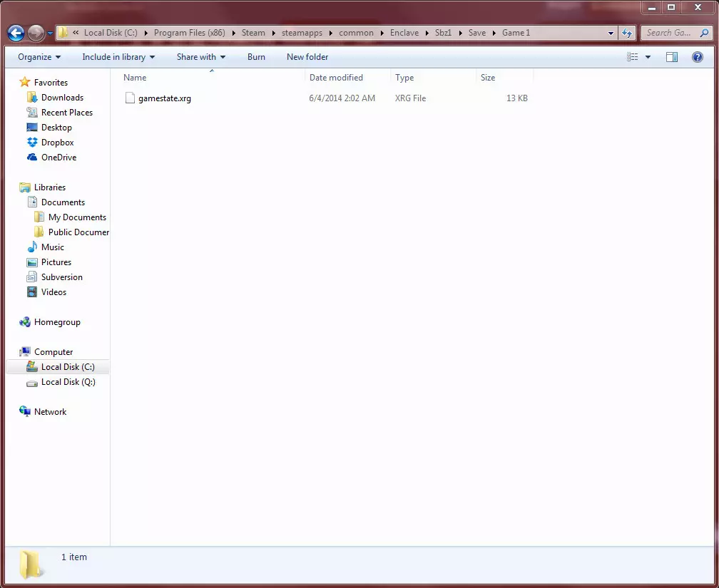
Task: Open Include in library menu
Action: click(118, 57)
